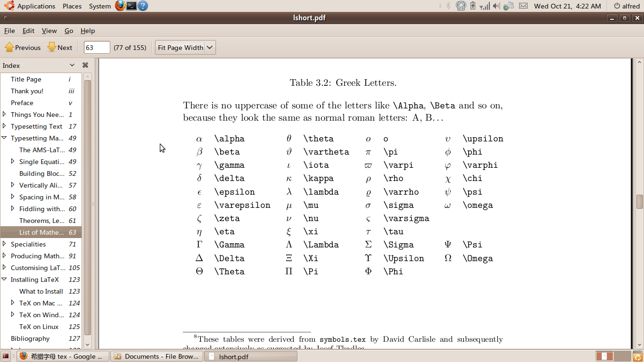Launch the Terminal from the top panel
This screenshot has height=362, width=644.
coord(132,6)
